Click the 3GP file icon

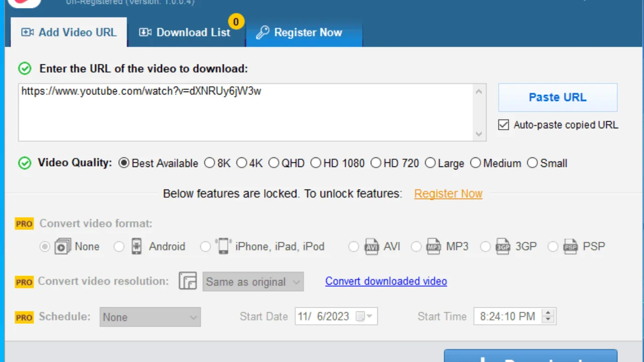click(x=503, y=246)
